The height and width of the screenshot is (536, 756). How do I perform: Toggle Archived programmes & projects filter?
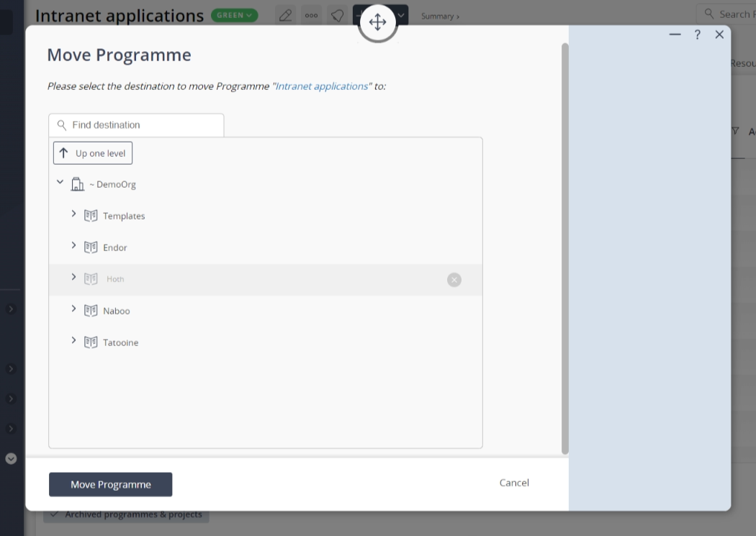pos(126,514)
